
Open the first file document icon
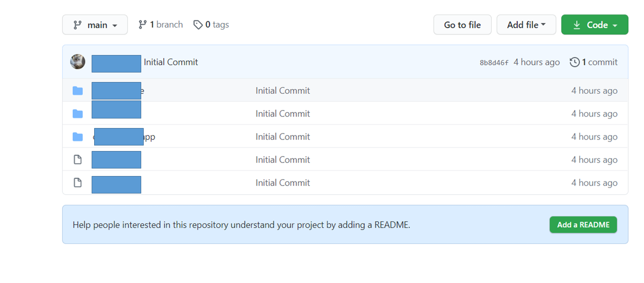point(78,159)
